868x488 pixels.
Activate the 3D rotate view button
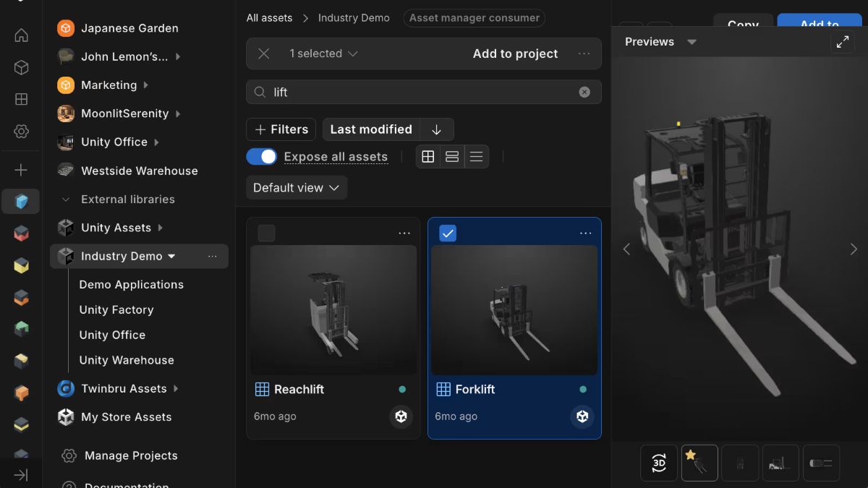pyautogui.click(x=659, y=463)
